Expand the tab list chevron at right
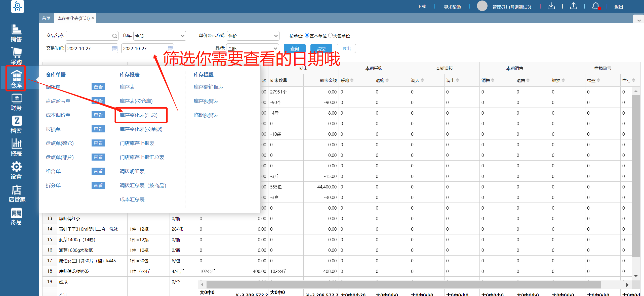The image size is (644, 296). pos(639,20)
